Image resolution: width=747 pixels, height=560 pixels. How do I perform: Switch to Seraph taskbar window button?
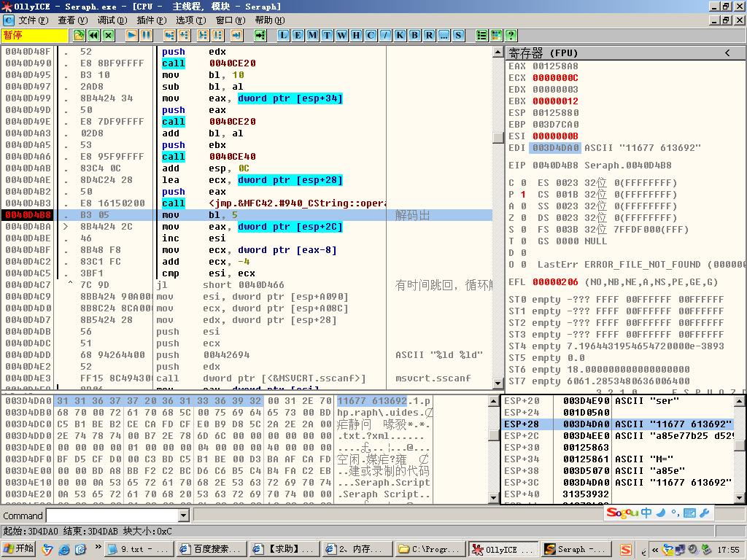tap(575, 549)
